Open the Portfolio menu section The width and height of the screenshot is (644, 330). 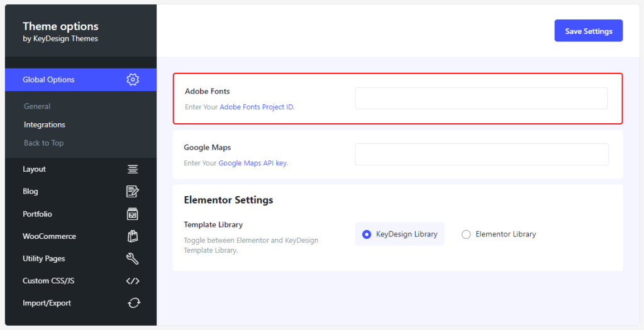coord(81,214)
